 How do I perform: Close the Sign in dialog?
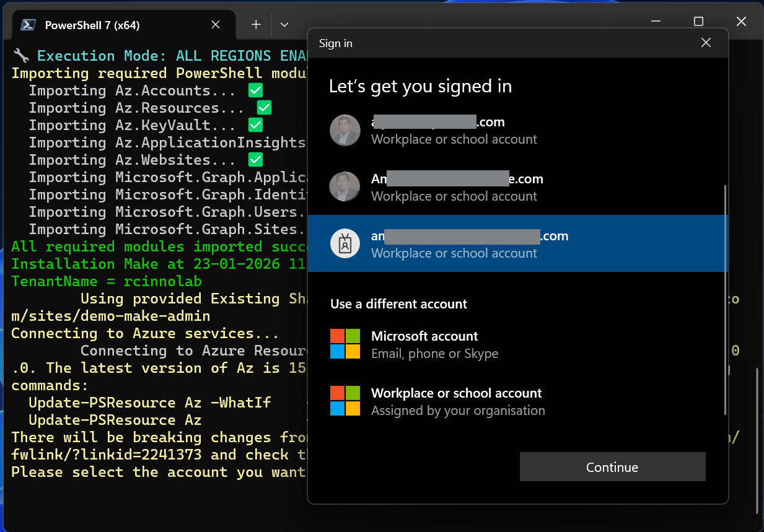[706, 43]
